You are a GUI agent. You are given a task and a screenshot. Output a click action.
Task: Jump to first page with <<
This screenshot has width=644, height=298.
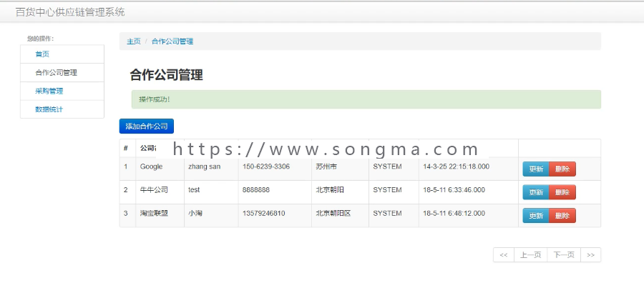tap(504, 255)
